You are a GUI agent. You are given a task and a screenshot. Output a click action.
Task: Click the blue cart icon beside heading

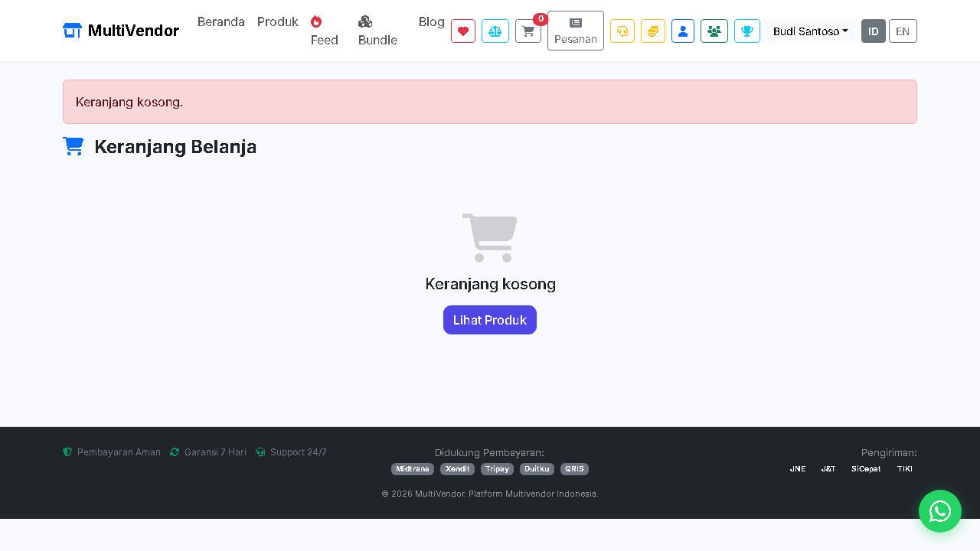73,146
